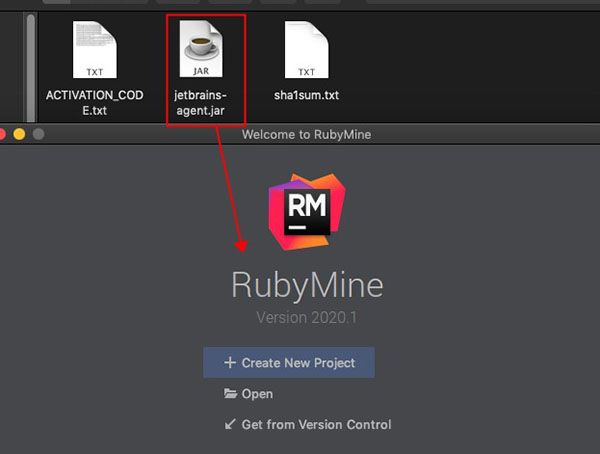Click the disabled gray zoom button of RubyMine window
Screen dimensions: 600x454
coord(38,134)
